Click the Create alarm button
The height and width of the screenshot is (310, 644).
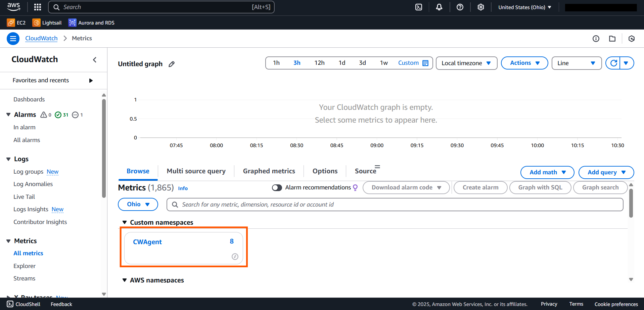click(x=480, y=188)
